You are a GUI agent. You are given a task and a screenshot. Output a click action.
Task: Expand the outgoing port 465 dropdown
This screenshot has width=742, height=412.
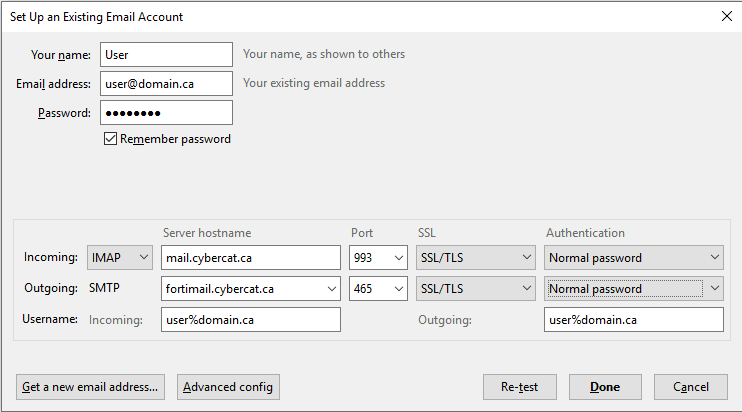[x=377, y=289]
